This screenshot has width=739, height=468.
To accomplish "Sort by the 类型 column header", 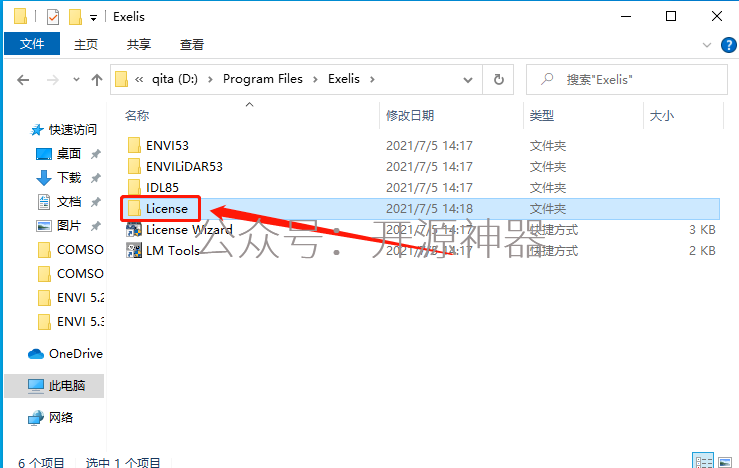I will tap(542, 115).
